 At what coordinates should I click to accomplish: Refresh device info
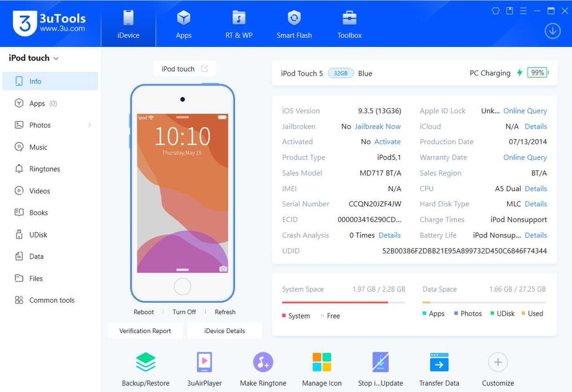(x=225, y=312)
